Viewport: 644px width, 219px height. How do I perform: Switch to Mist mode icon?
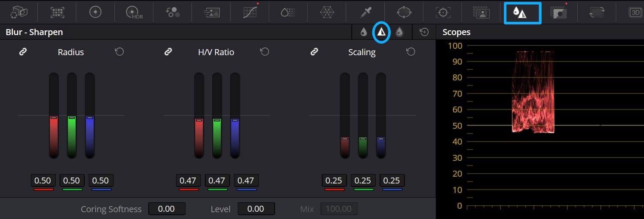click(x=399, y=32)
